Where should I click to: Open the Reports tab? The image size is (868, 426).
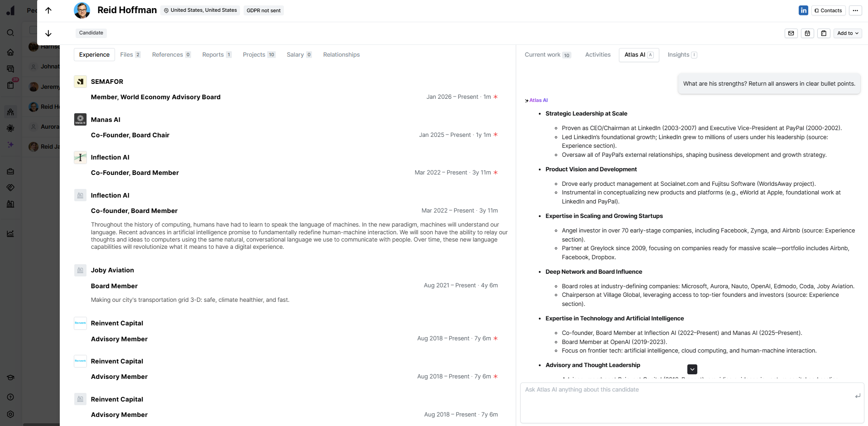(x=217, y=54)
